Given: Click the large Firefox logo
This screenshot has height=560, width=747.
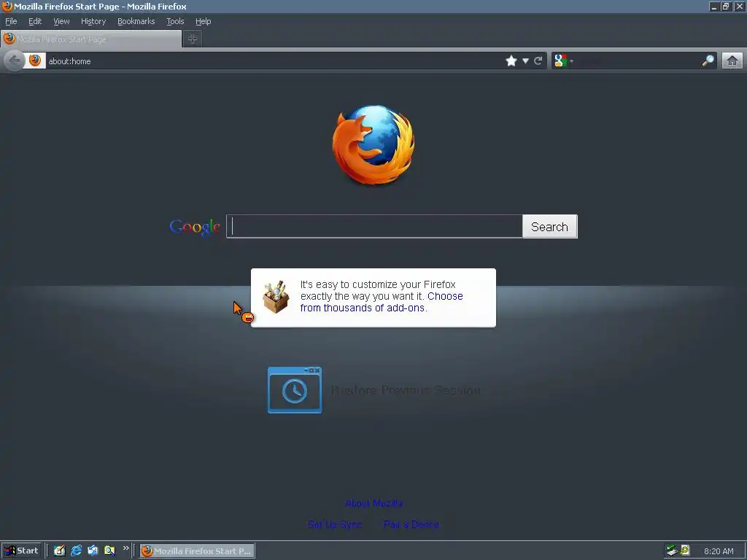Looking at the screenshot, I should pos(373,145).
